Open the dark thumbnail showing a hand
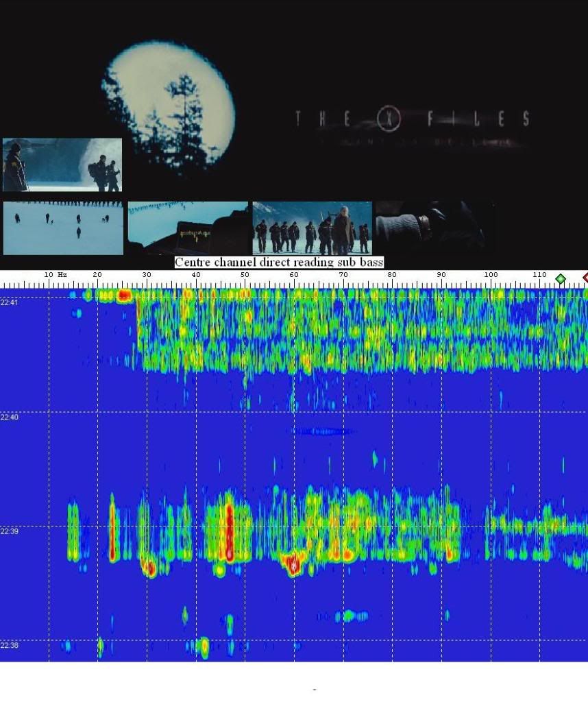 click(434, 228)
